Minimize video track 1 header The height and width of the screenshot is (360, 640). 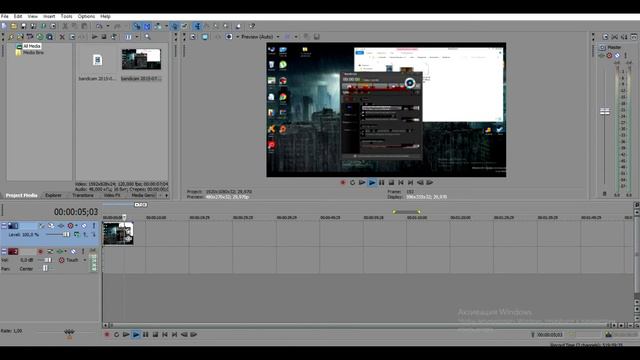tap(4, 226)
